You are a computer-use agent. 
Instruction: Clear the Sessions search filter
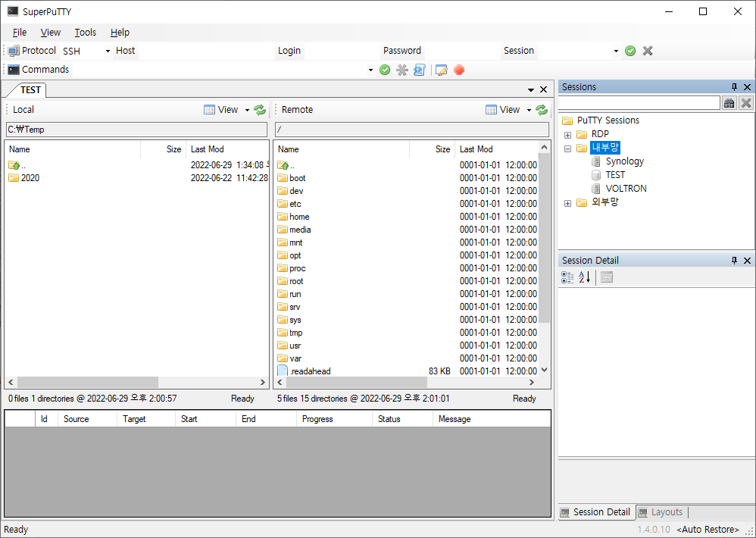click(x=746, y=103)
